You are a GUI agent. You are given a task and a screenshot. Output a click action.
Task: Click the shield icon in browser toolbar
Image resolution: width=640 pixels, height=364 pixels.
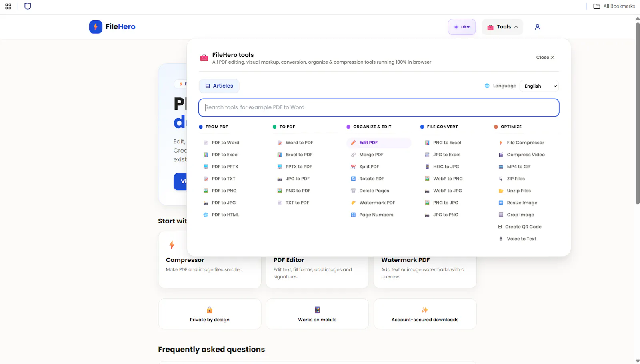coord(28,6)
